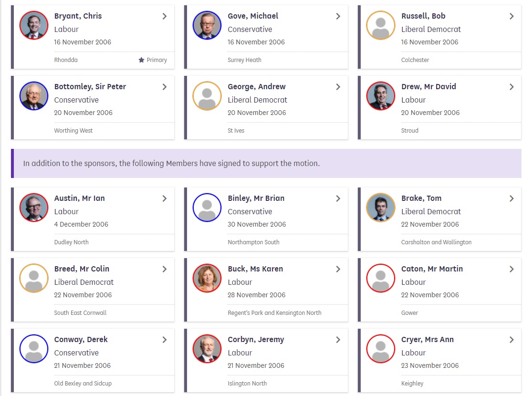Click Jeremy Corbyn's profile photo
This screenshot has width=532, height=396.
207,349
